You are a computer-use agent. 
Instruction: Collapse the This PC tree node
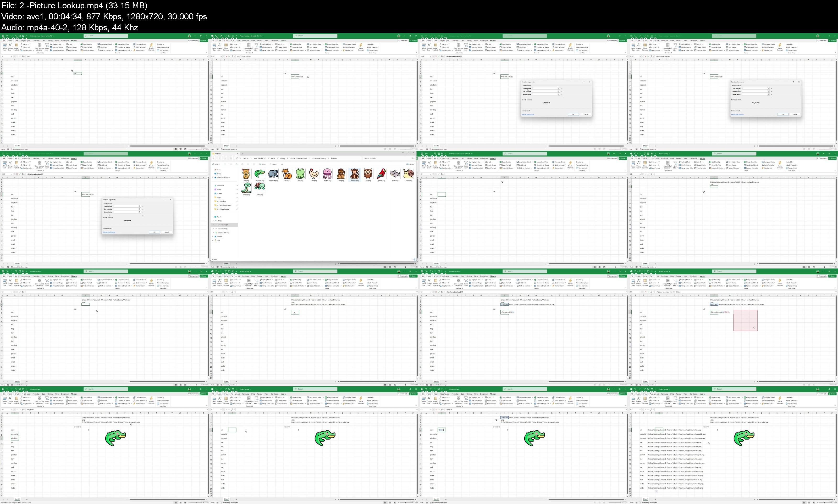(x=213, y=217)
